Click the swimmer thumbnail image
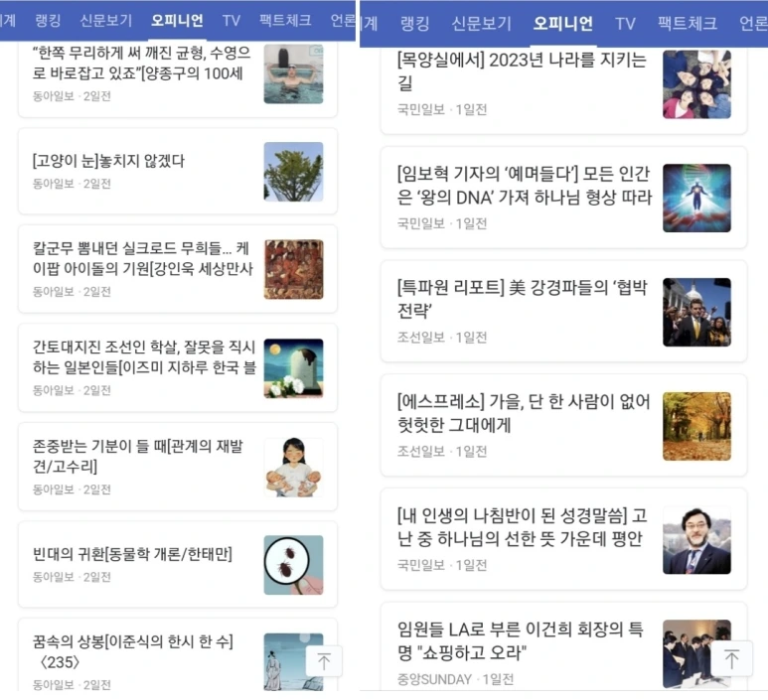 pyautogui.click(x=293, y=73)
